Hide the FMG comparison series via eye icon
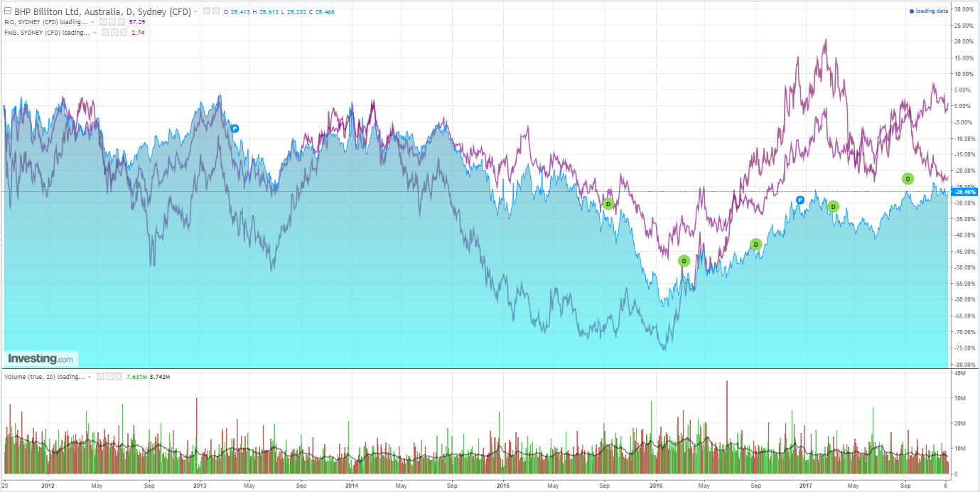Image resolution: width=980 pixels, height=492 pixels. tap(105, 32)
